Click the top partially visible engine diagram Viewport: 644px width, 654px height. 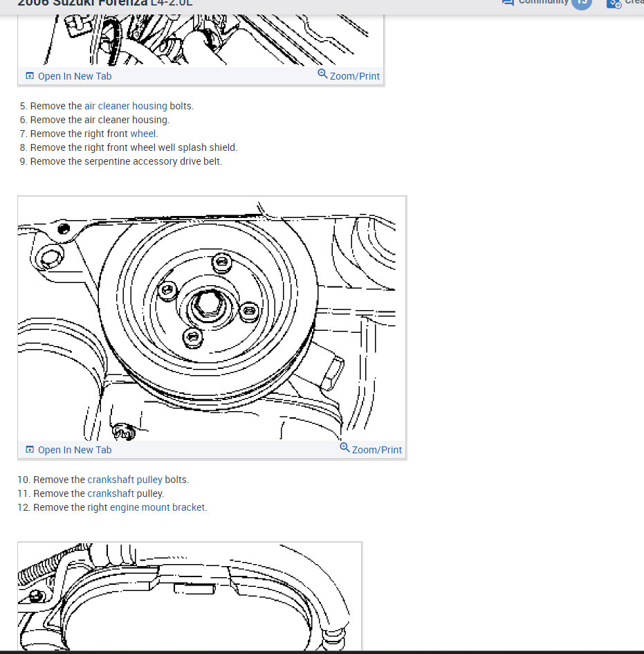201,40
